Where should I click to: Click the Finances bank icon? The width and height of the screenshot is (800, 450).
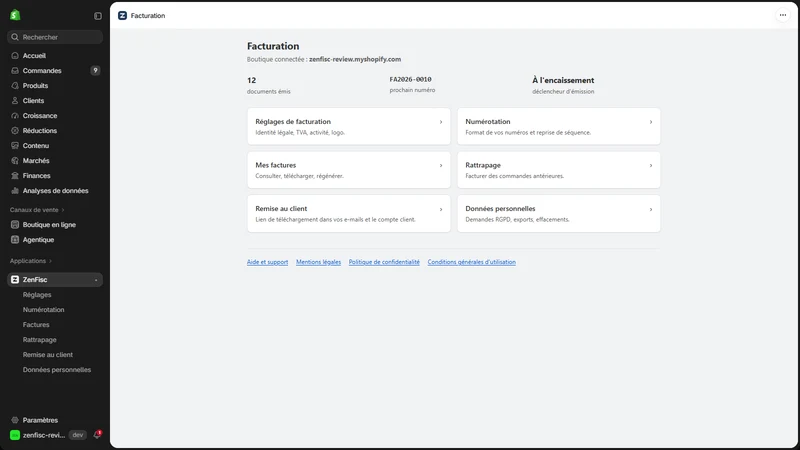[15, 176]
